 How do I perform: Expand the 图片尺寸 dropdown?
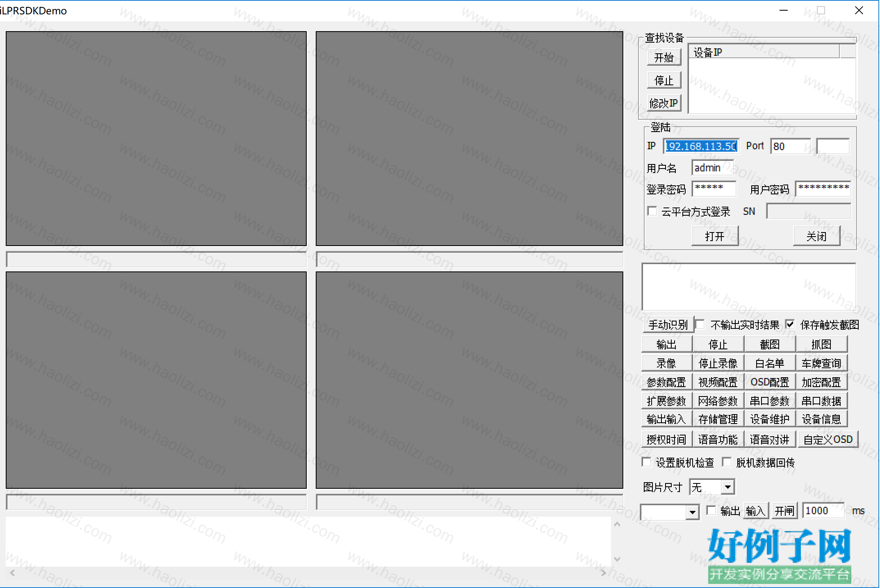727,487
